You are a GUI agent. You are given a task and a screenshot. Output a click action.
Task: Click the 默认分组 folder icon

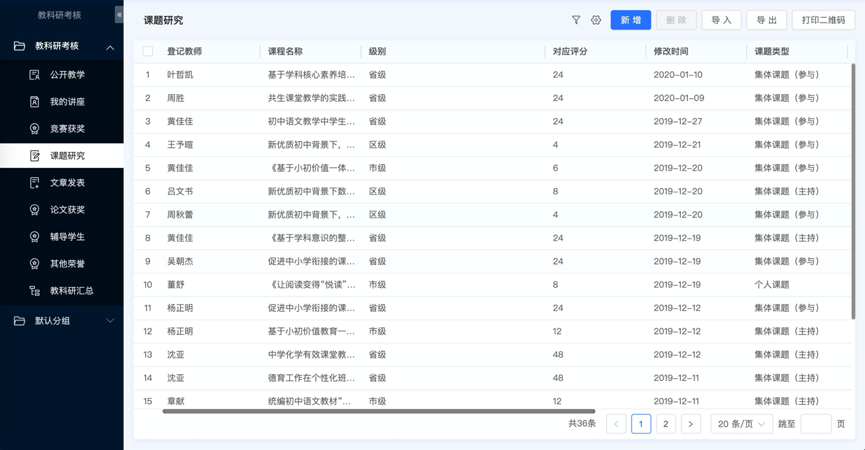tap(19, 320)
